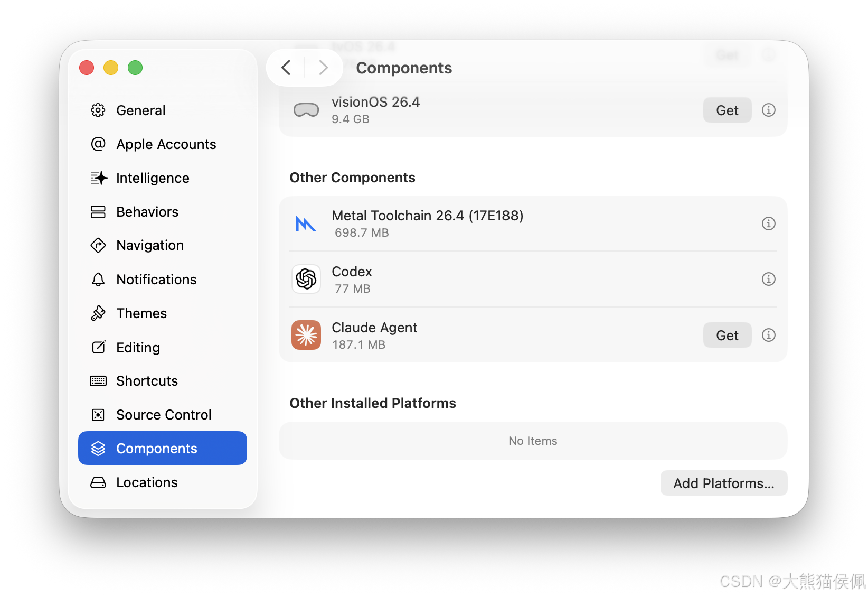Click the Navigation diamond arrow icon

pos(98,245)
